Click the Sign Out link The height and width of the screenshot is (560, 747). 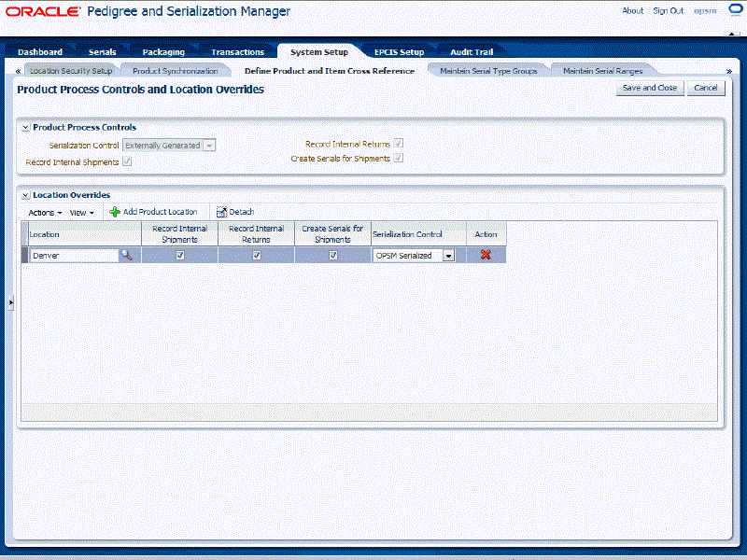(668, 10)
